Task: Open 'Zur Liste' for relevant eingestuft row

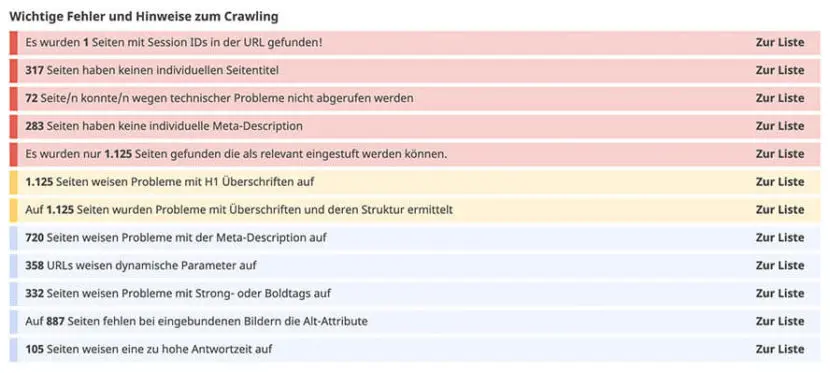Action: point(780,154)
